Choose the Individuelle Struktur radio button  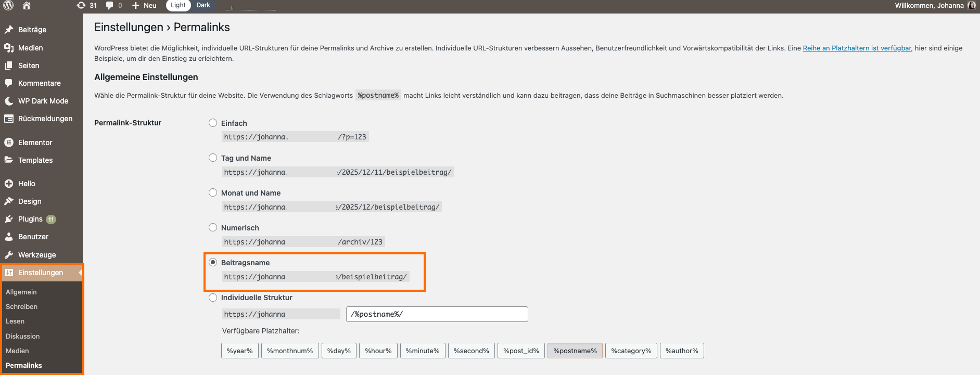pos(213,298)
